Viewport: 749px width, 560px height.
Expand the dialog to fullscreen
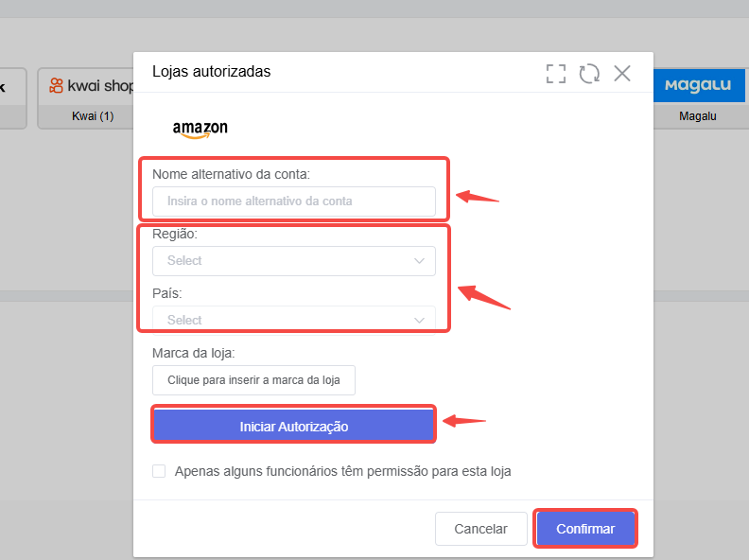point(555,74)
